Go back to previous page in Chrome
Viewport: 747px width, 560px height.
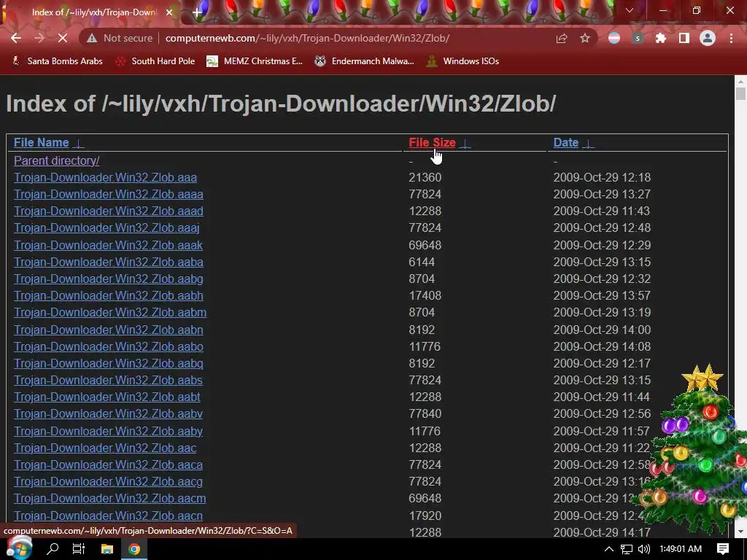click(16, 38)
